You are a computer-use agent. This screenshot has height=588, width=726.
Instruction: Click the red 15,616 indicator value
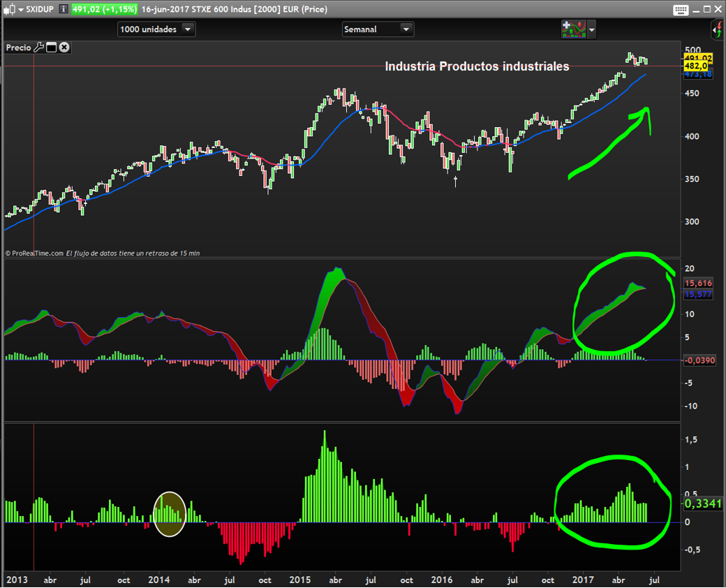[x=698, y=283]
